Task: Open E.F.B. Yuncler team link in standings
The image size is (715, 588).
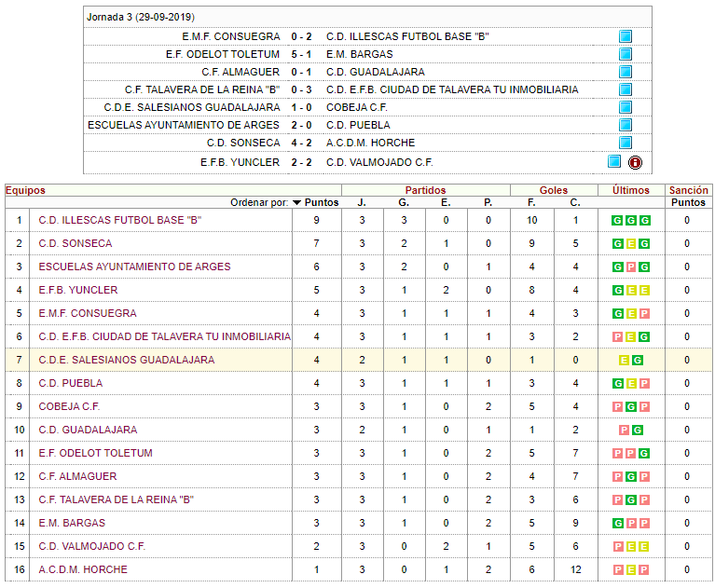Action: point(78,290)
